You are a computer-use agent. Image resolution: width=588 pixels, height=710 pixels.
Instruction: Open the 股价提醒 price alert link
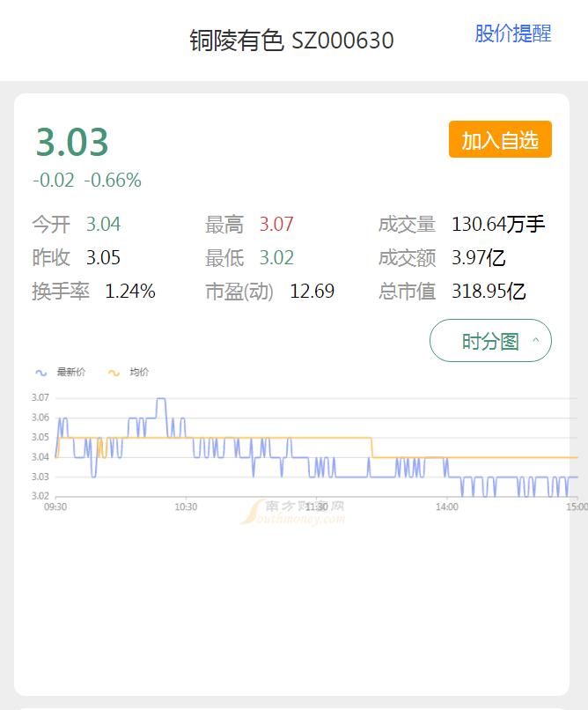click(x=513, y=33)
